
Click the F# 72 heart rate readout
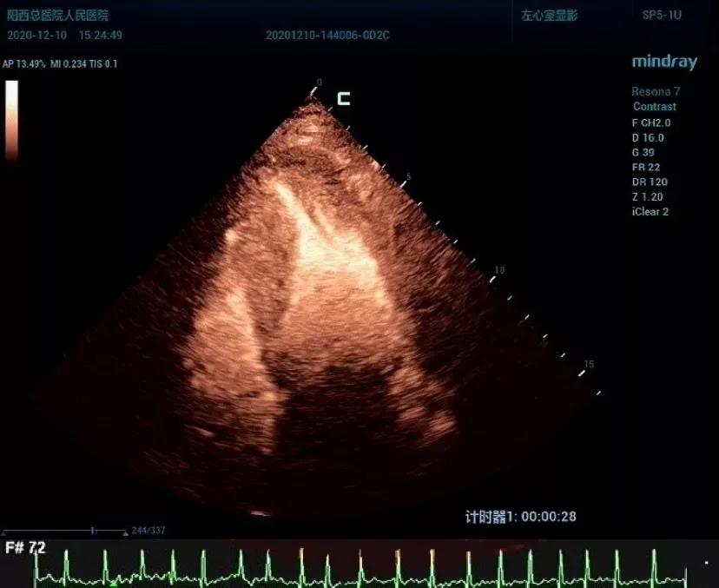25,548
